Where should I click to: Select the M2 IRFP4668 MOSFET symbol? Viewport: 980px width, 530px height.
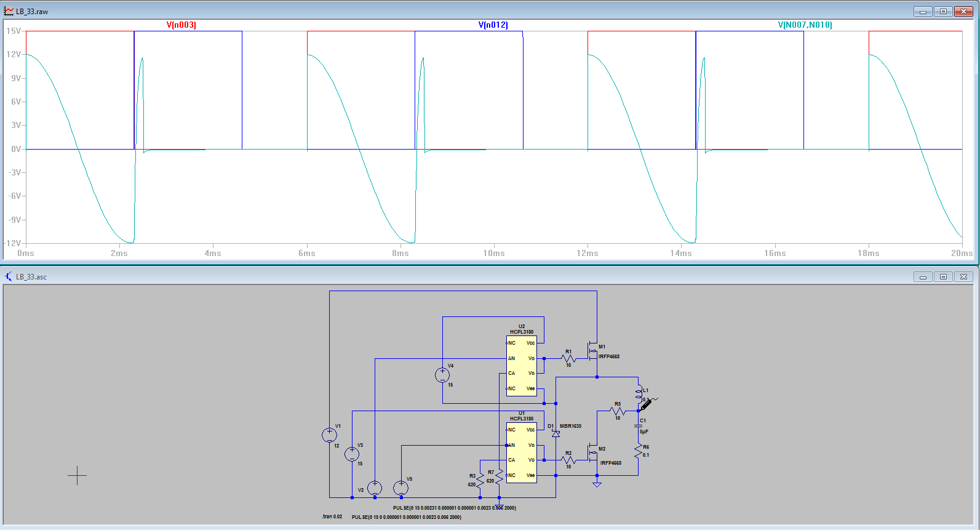click(592, 453)
